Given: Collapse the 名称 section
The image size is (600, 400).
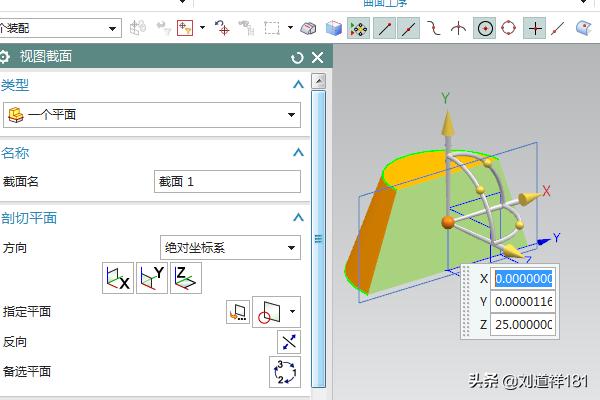Looking at the screenshot, I should point(297,152).
